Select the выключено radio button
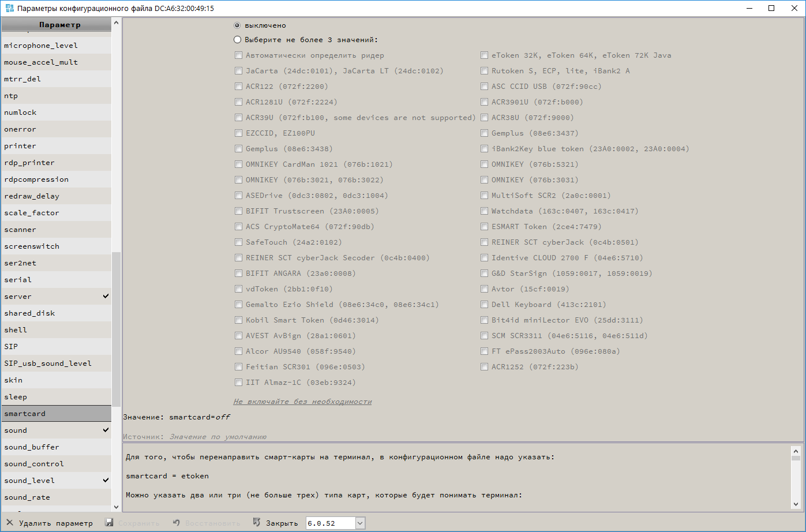 pos(237,25)
